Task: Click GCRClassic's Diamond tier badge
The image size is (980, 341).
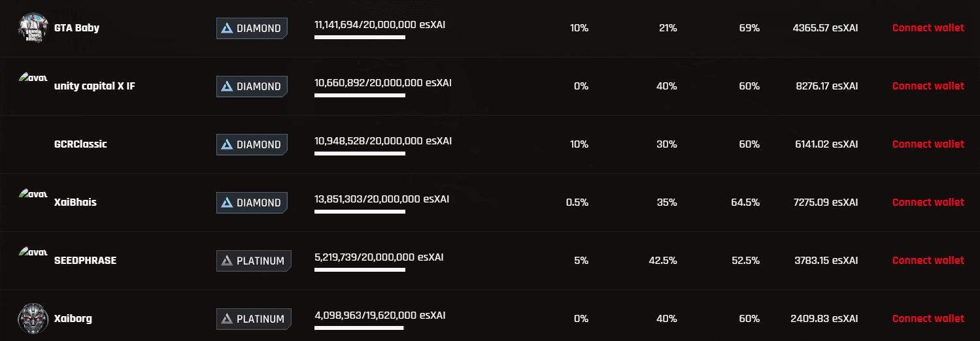Action: (252, 144)
